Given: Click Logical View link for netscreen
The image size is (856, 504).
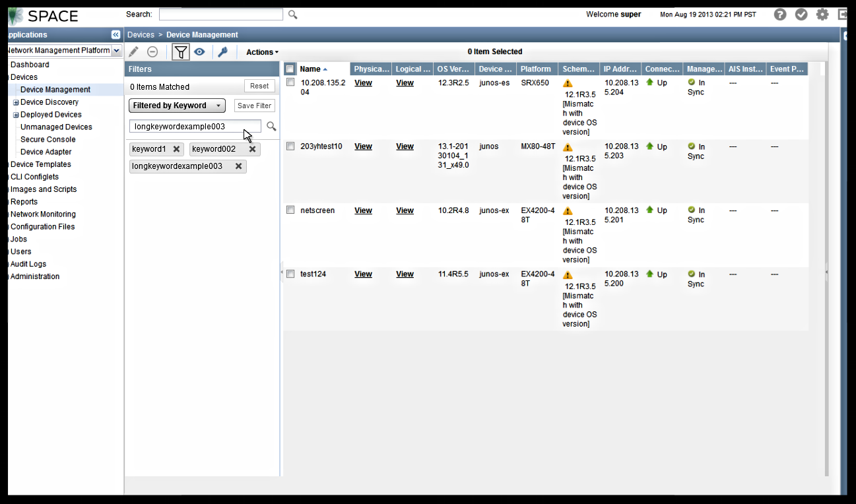Looking at the screenshot, I should (405, 210).
